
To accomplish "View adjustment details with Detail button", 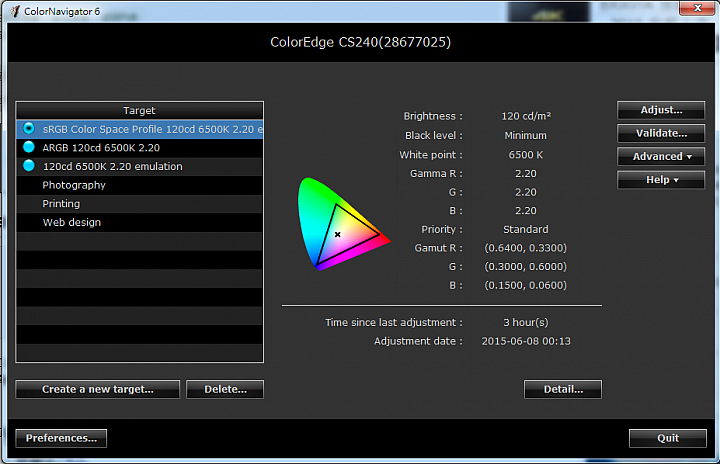I will pos(562,389).
